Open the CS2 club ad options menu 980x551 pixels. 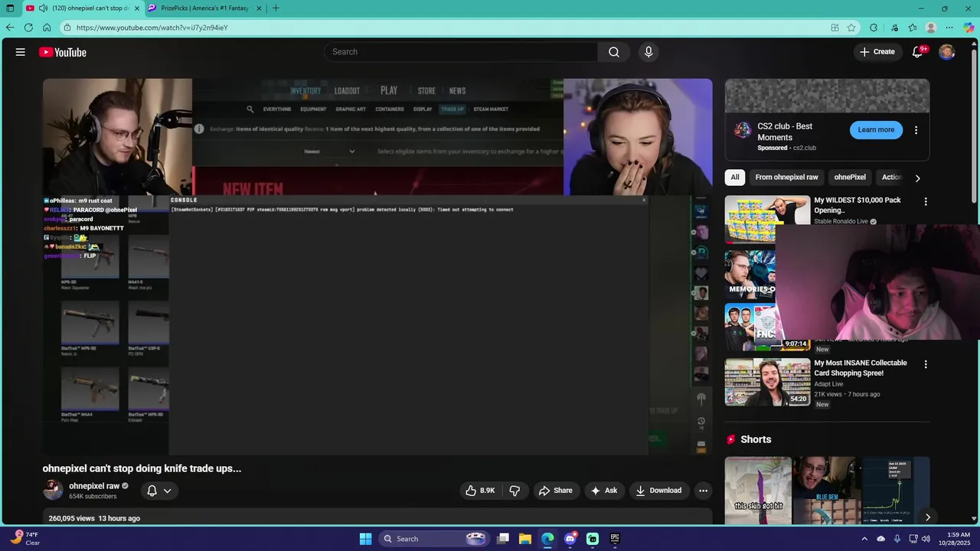pos(916,130)
